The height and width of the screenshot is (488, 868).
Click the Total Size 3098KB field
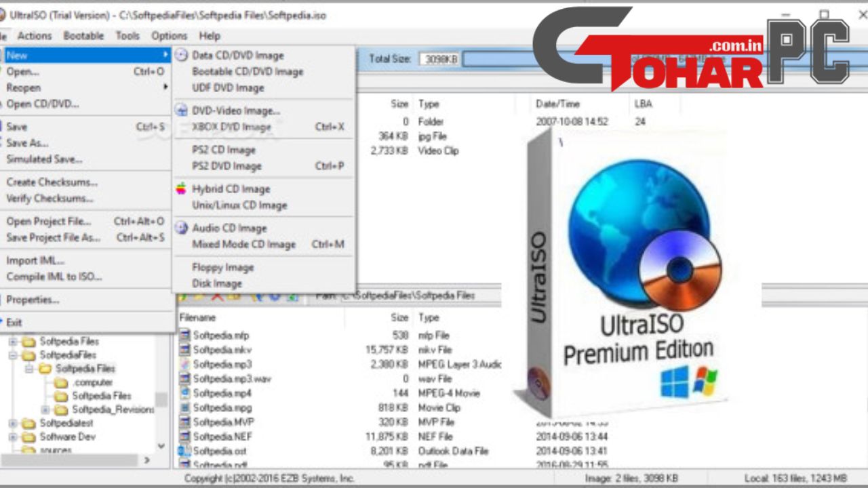click(439, 59)
